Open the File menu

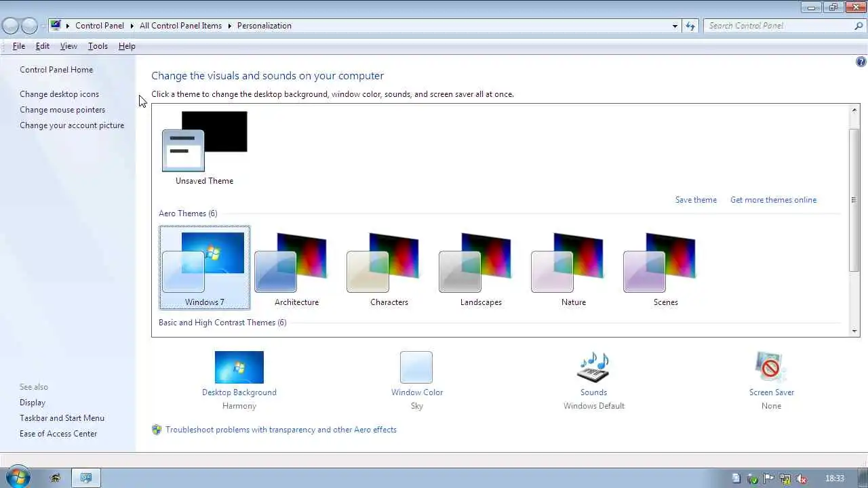[19, 46]
